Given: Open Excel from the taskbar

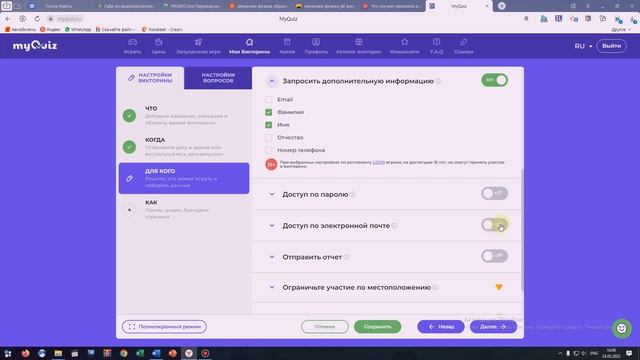Looking at the screenshot, I should (x=140, y=353).
